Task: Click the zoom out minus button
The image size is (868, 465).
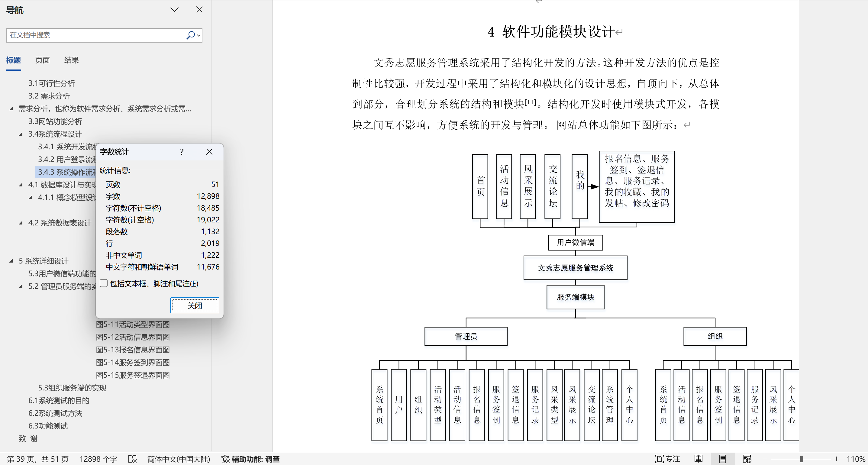Action: click(x=765, y=459)
